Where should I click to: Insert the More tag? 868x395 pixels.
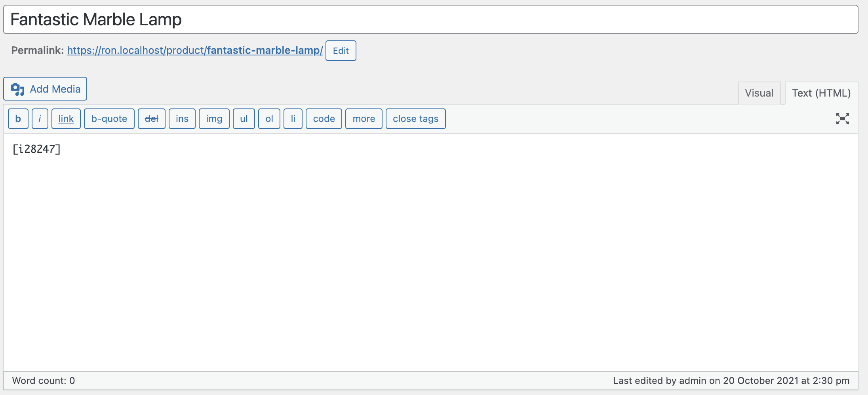point(364,119)
